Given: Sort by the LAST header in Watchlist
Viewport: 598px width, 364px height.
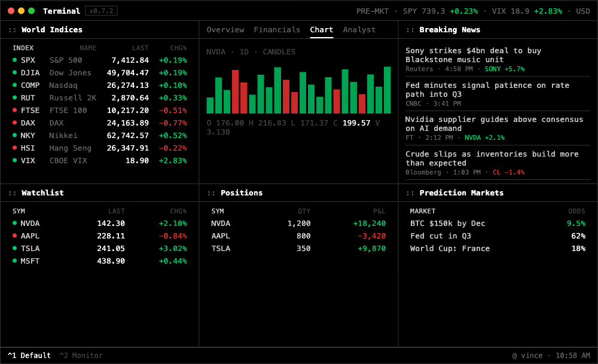Looking at the screenshot, I should click(x=117, y=211).
